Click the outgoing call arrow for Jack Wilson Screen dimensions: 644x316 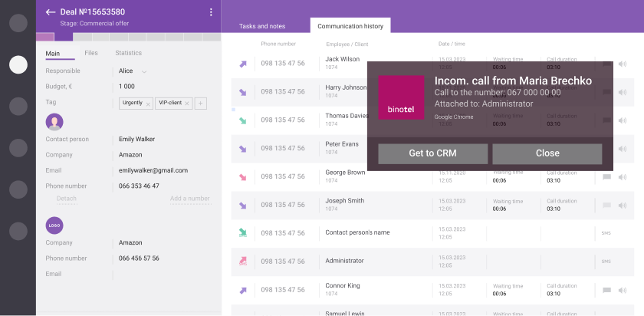click(x=243, y=64)
